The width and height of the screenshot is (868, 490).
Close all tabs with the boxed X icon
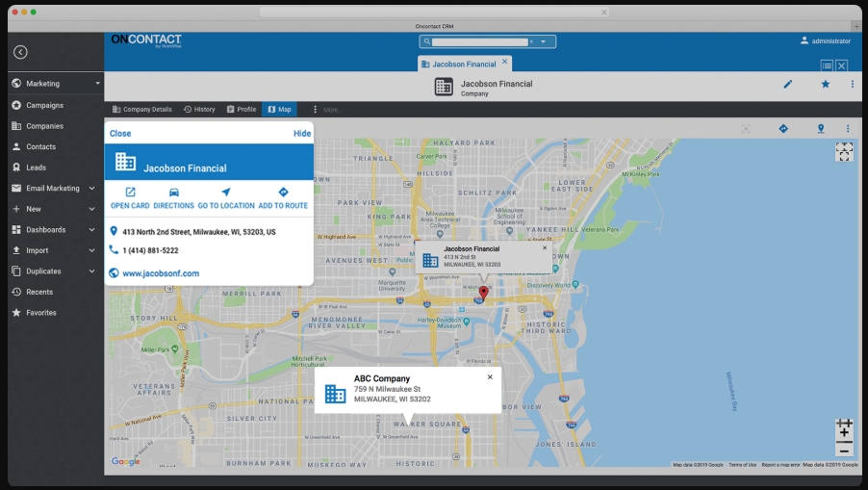[x=841, y=65]
